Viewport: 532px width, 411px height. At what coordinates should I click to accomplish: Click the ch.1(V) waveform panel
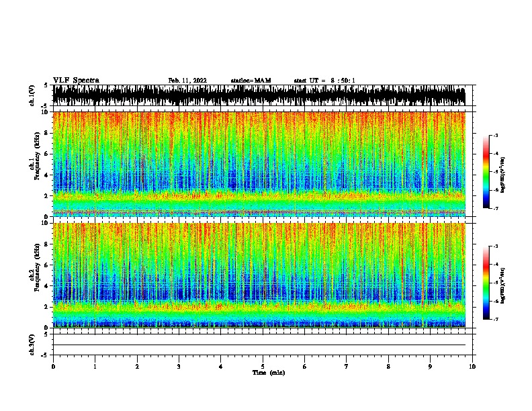[259, 95]
